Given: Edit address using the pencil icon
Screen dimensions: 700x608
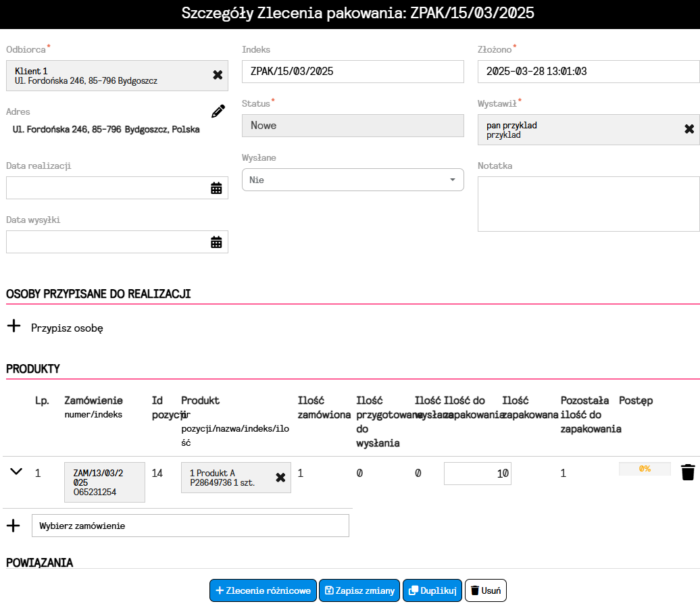Looking at the screenshot, I should [x=218, y=111].
